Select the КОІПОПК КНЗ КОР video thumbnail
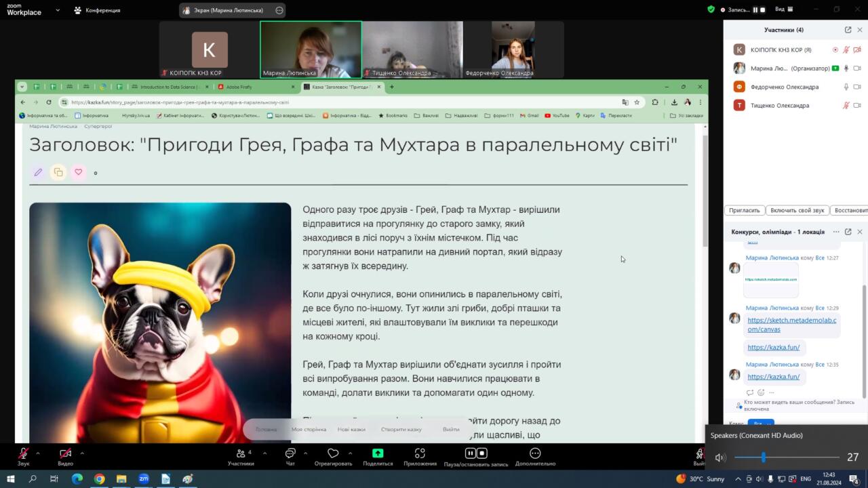The width and height of the screenshot is (868, 488). tap(210, 49)
